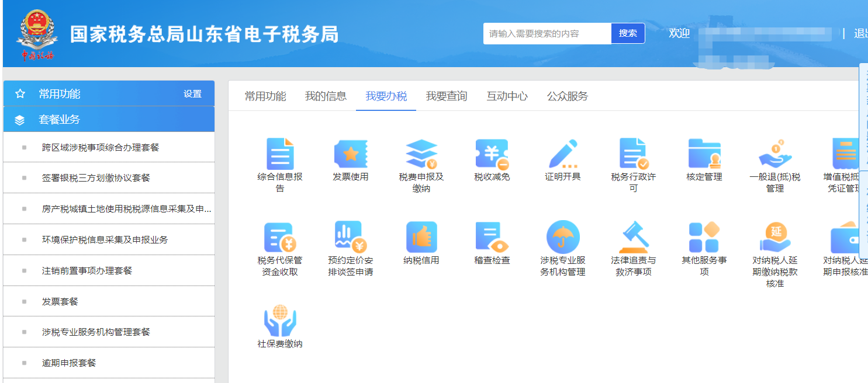The image size is (868, 383).
Task: Open 核定管理 folder icon
Action: click(x=704, y=155)
